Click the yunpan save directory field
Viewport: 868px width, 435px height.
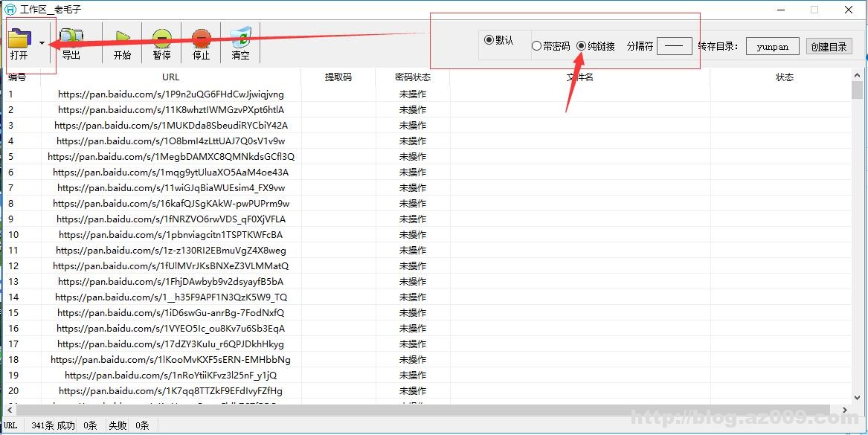[772, 46]
